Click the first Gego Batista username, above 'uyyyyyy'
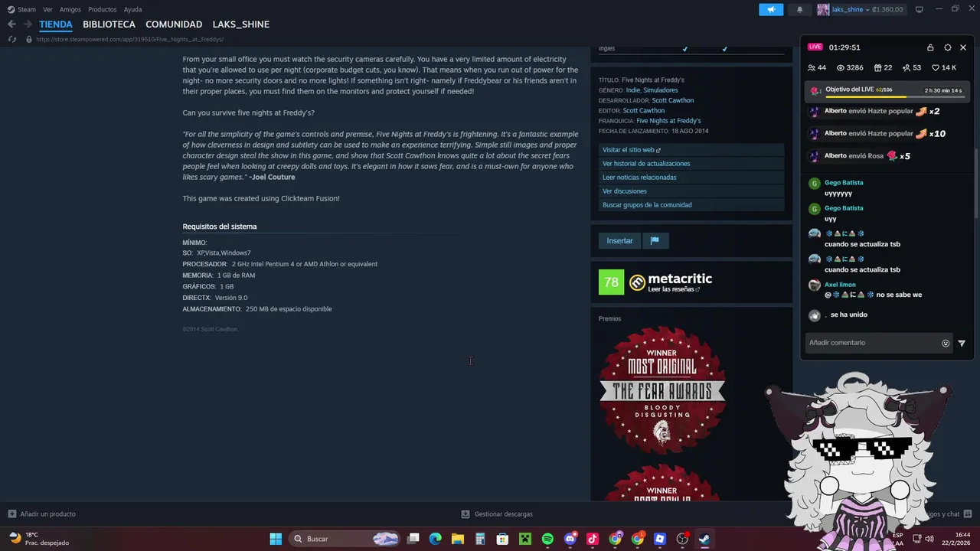The height and width of the screenshot is (551, 980). point(844,183)
